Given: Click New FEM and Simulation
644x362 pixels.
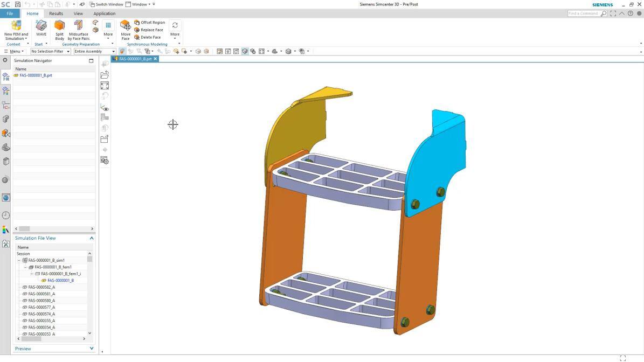Looking at the screenshot, I should tap(15, 28).
